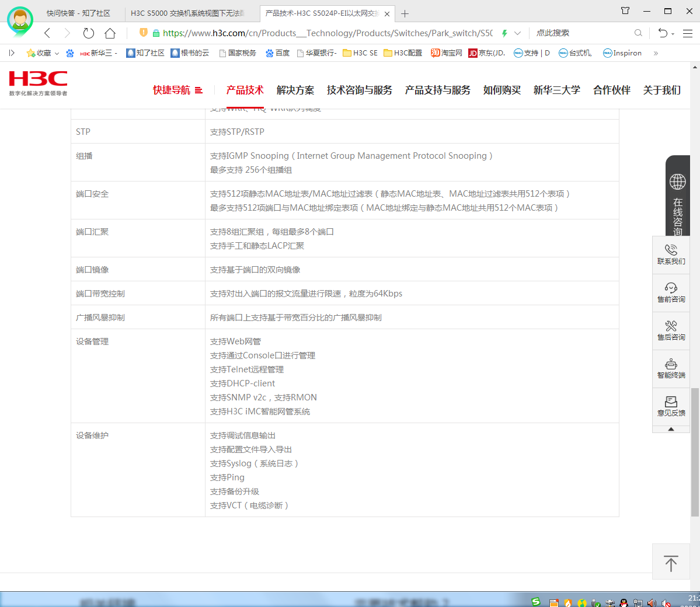The width and height of the screenshot is (700, 607).
Task: Open the 在线咨询 globe panel
Action: pyautogui.click(x=678, y=196)
